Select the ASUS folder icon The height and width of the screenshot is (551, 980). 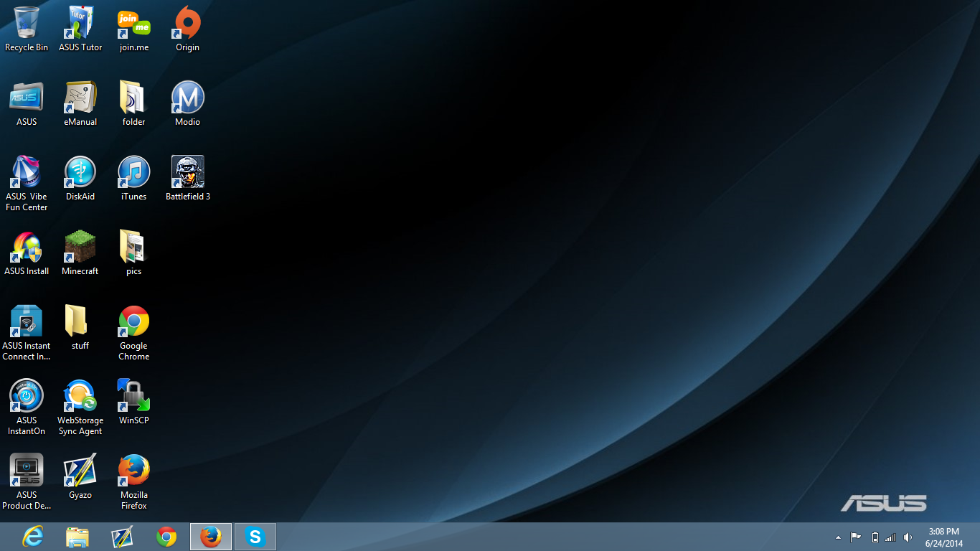(27, 103)
